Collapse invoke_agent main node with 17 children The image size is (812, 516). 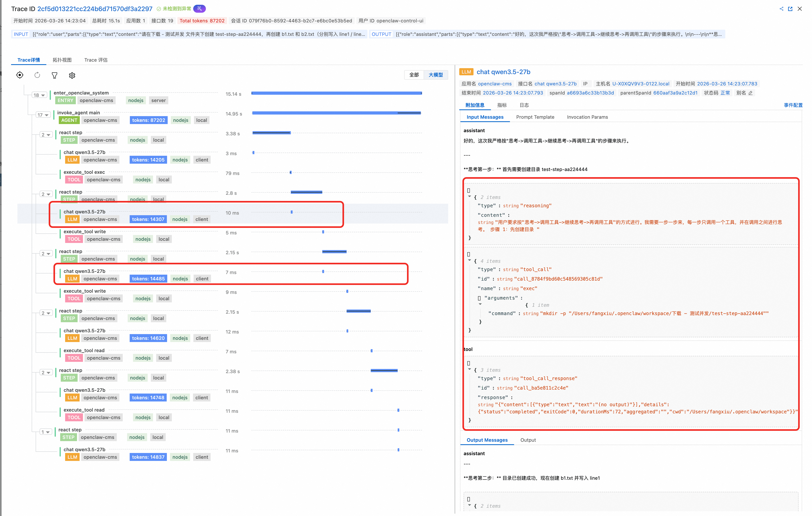(43, 115)
